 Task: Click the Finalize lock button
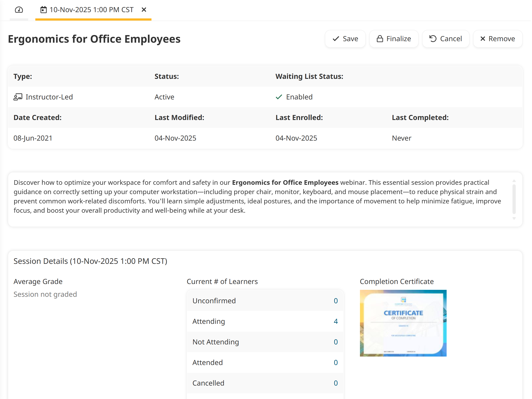tap(394, 39)
